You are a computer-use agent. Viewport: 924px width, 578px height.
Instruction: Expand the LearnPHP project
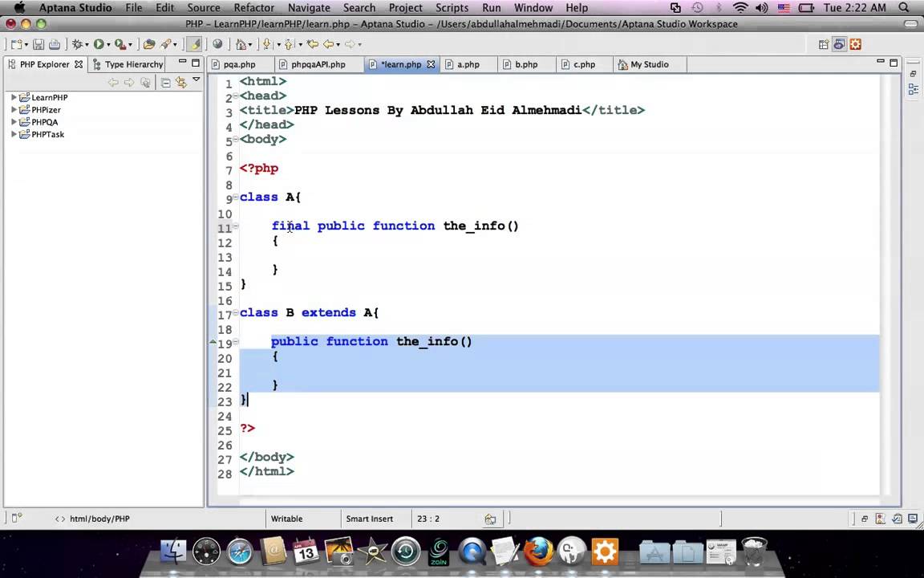[x=14, y=97]
